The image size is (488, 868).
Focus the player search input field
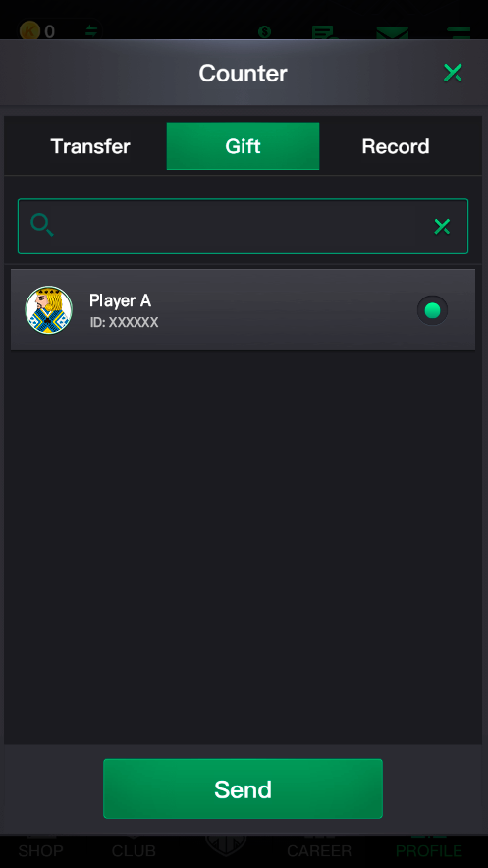pos(243,227)
